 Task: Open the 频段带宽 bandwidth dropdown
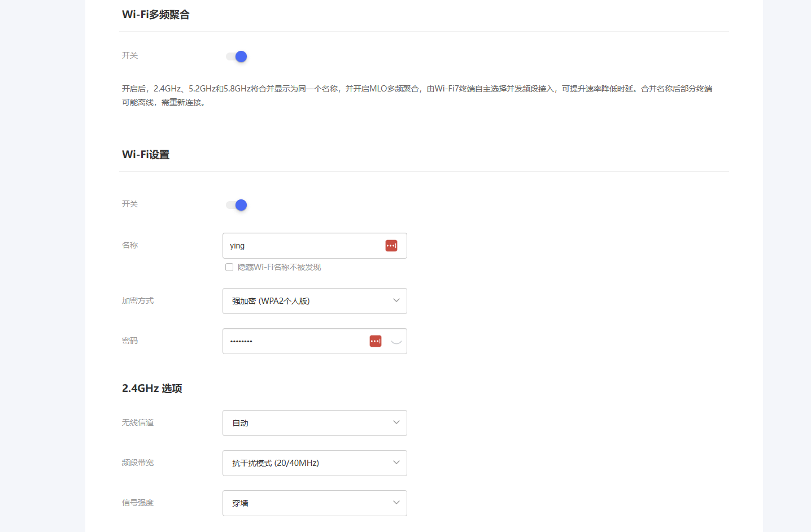(x=315, y=463)
